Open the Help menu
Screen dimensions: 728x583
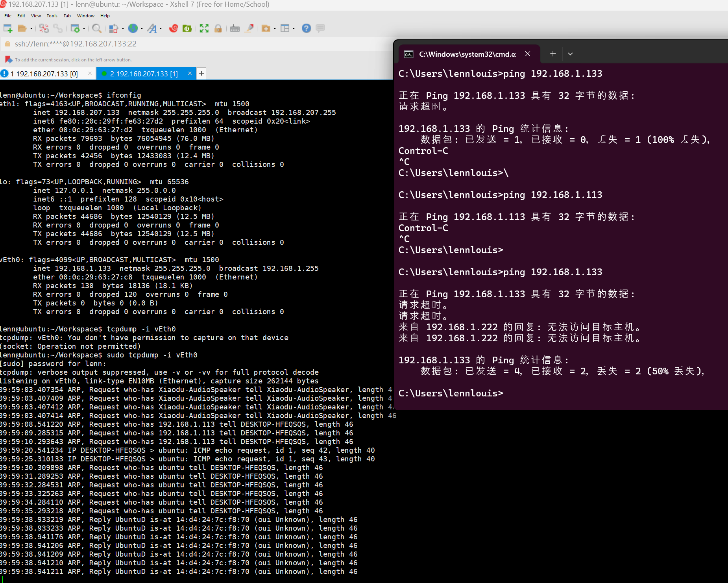(105, 16)
